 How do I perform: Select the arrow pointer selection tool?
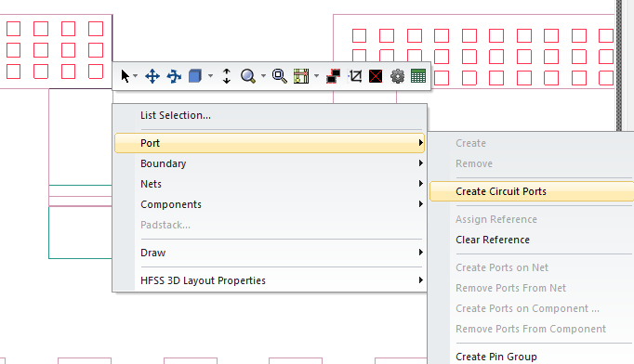tap(125, 76)
